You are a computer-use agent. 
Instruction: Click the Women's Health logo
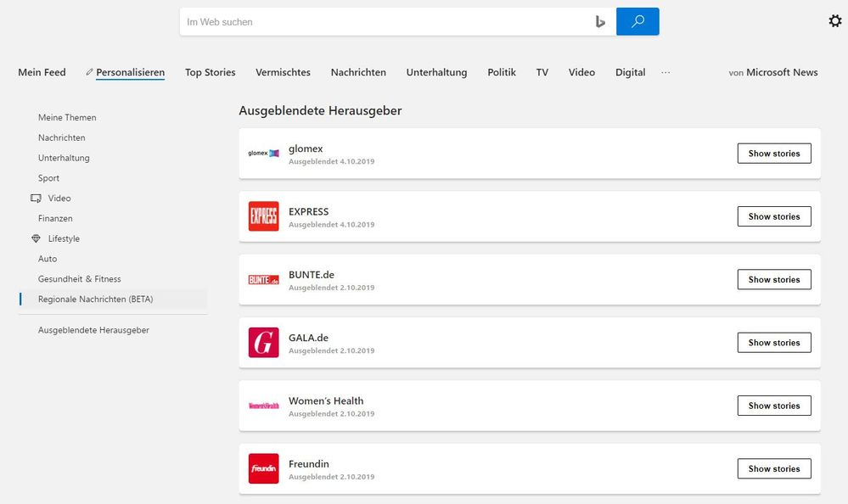(263, 406)
